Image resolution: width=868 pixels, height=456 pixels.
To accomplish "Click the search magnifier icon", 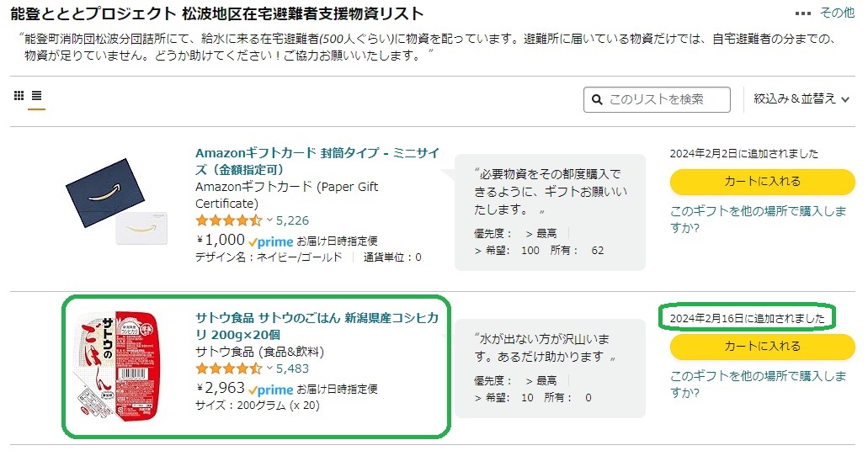I will point(597,99).
